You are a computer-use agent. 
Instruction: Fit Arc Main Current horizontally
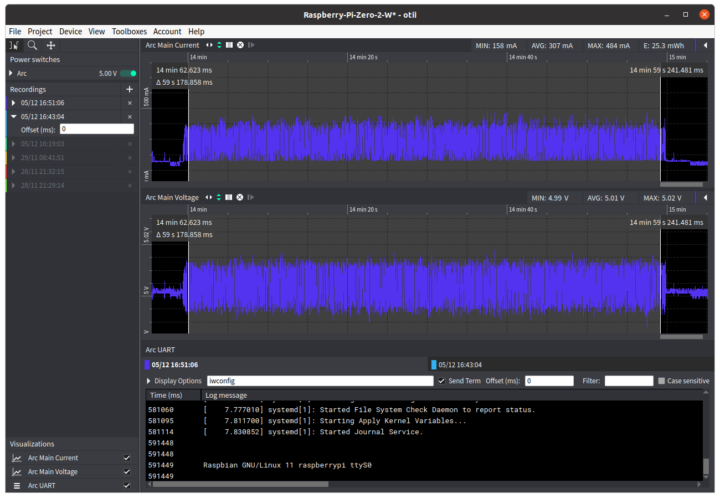[209, 45]
